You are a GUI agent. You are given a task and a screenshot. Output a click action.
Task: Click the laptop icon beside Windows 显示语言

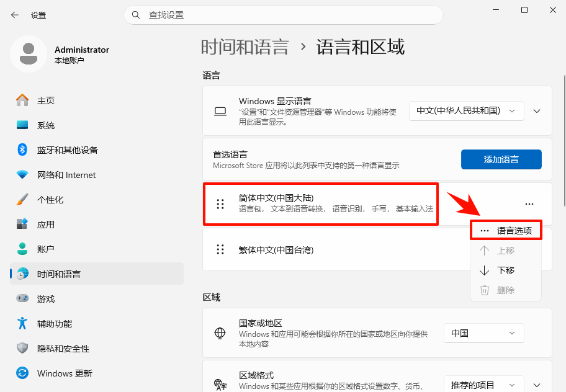pos(220,112)
